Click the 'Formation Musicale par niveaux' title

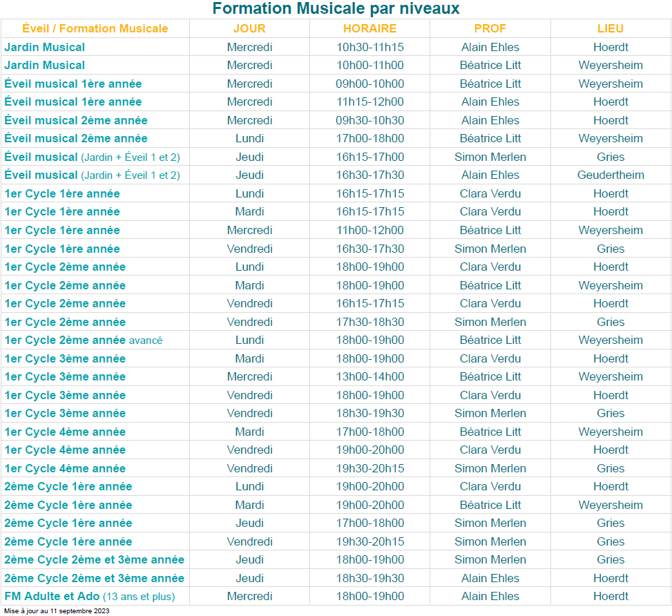pyautogui.click(x=336, y=8)
